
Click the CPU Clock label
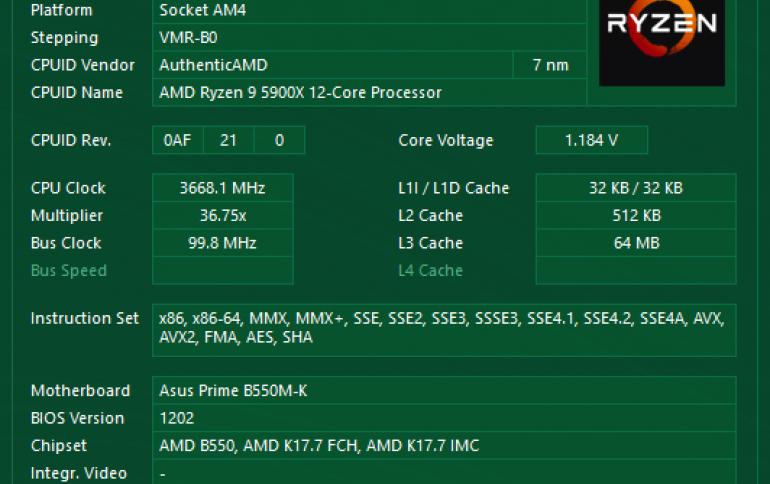[68, 188]
